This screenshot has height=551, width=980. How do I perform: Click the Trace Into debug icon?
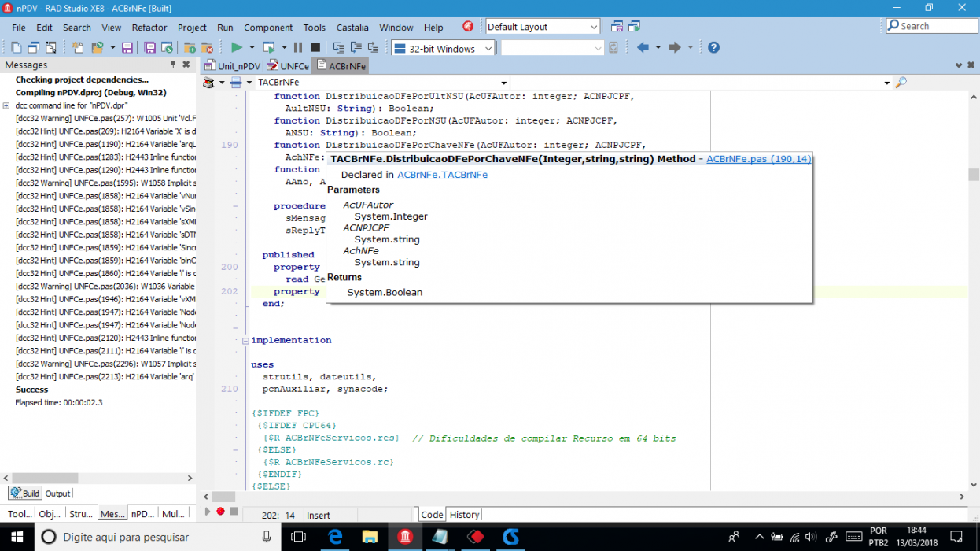[339, 48]
